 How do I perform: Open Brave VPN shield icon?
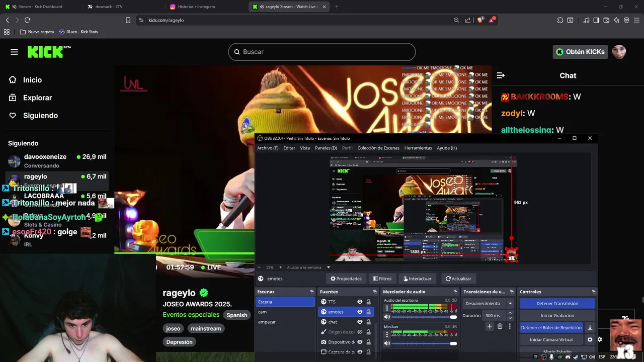click(626, 20)
